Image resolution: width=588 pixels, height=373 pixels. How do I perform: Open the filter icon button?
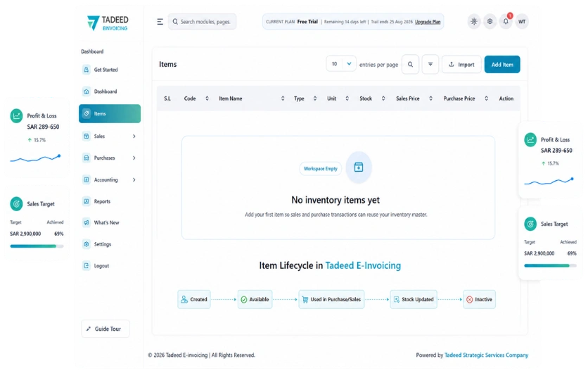coord(430,65)
